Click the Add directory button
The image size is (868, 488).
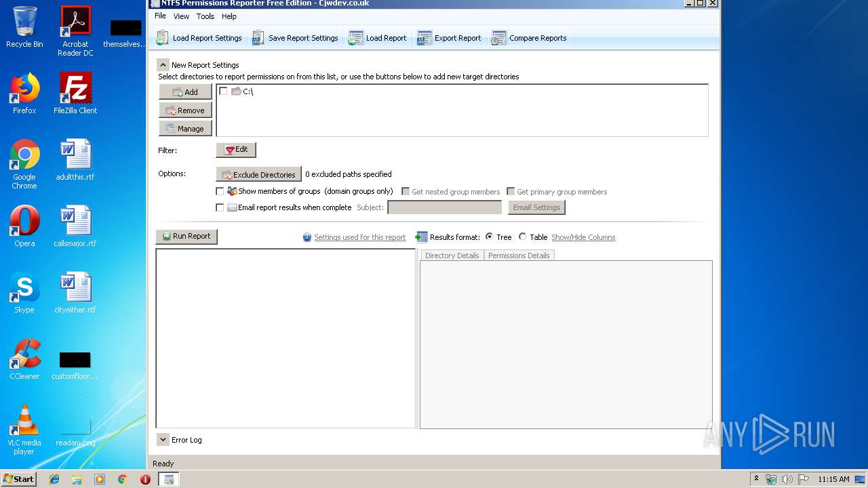185,92
